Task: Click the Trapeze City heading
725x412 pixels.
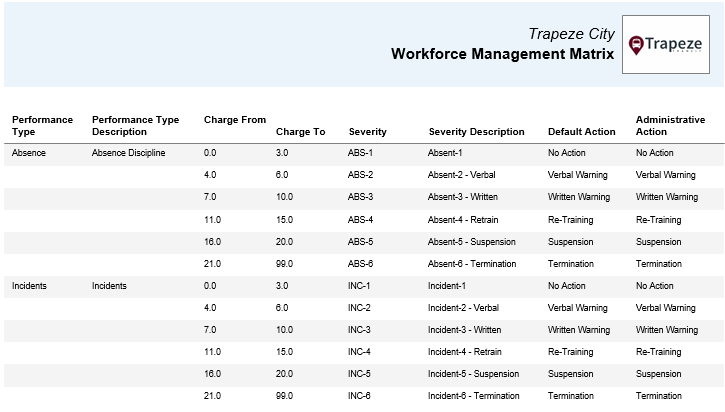Action: coord(571,34)
